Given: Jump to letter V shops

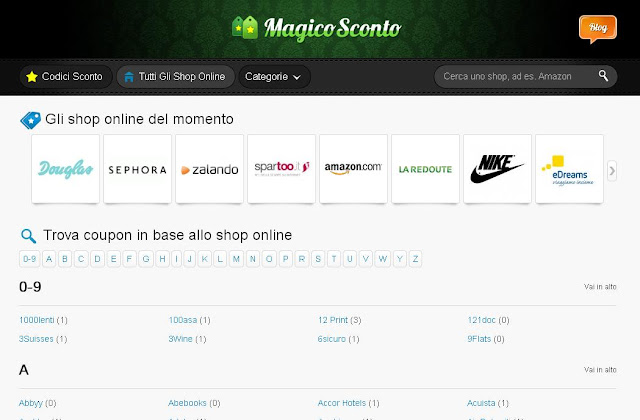Looking at the screenshot, I should pyautogui.click(x=366, y=259).
